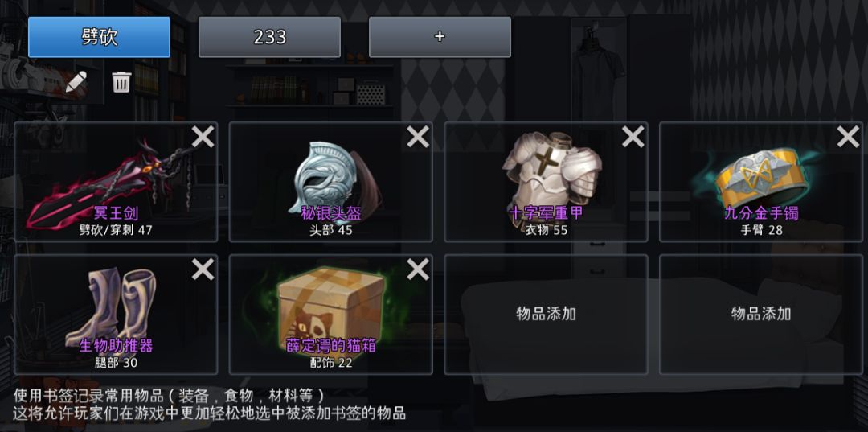Select the 十字军重甲 armor item
This screenshot has height=432, width=868.
pos(546,183)
